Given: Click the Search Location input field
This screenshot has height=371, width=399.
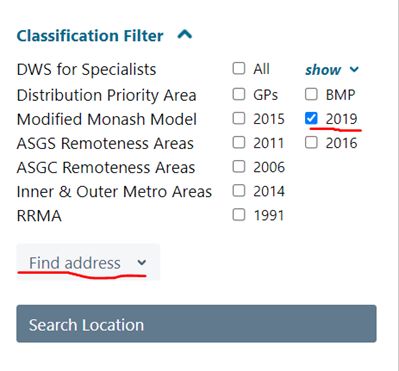Looking at the screenshot, I should [x=196, y=324].
